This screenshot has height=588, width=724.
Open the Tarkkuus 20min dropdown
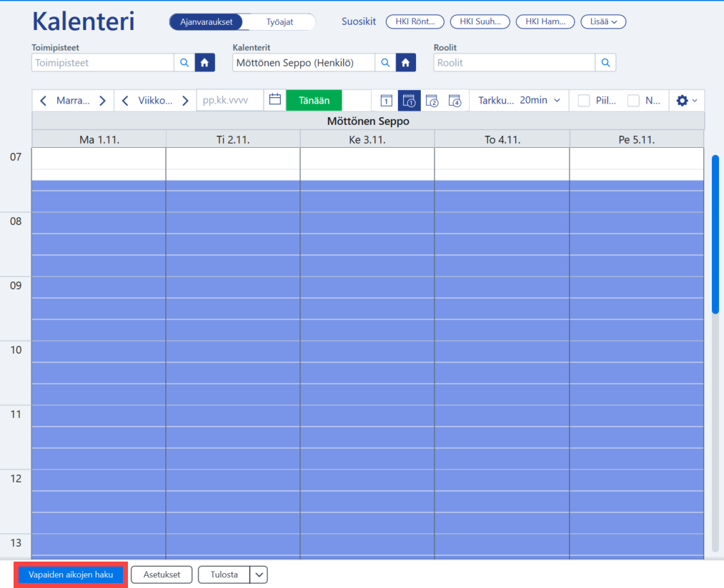click(x=519, y=100)
